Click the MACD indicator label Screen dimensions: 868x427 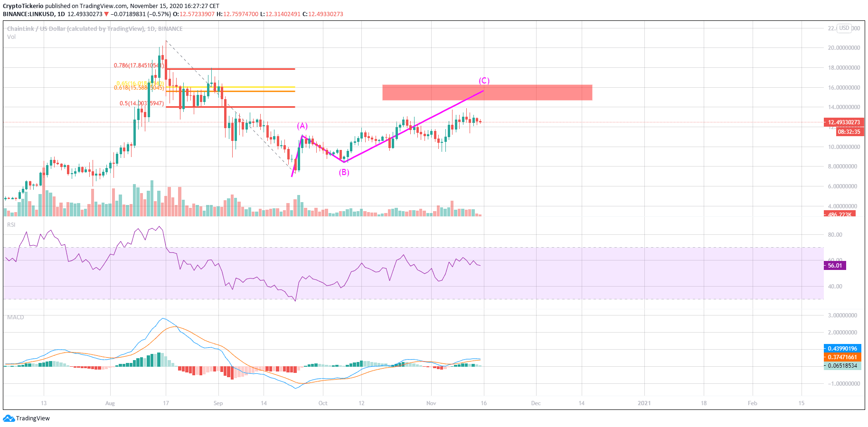[16, 317]
